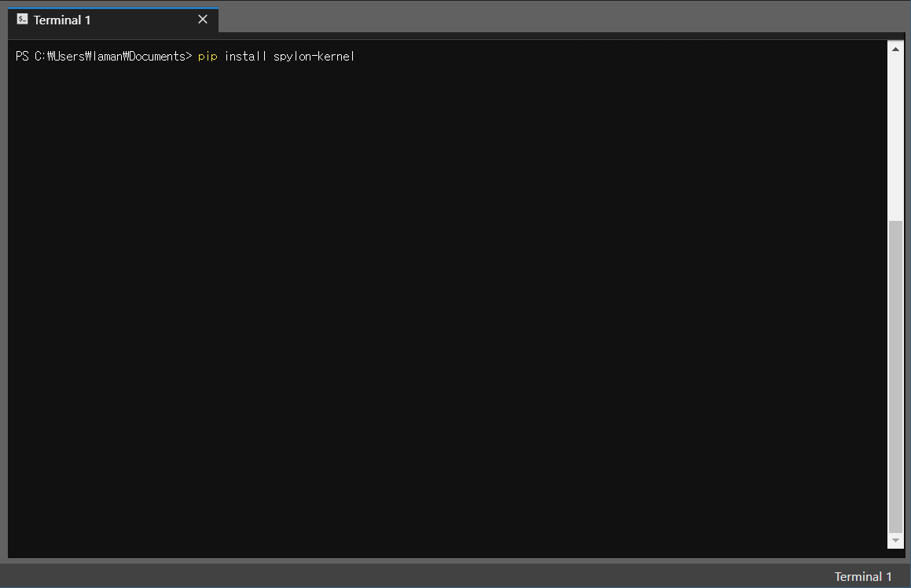Click the PS prompt prefix
This screenshot has width=911, height=588.
(22, 57)
